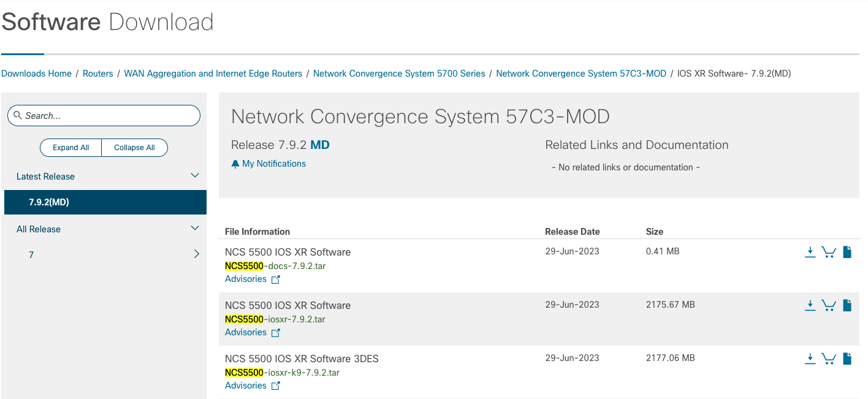Click the Expand All button
This screenshot has height=399, width=868.
coord(70,147)
